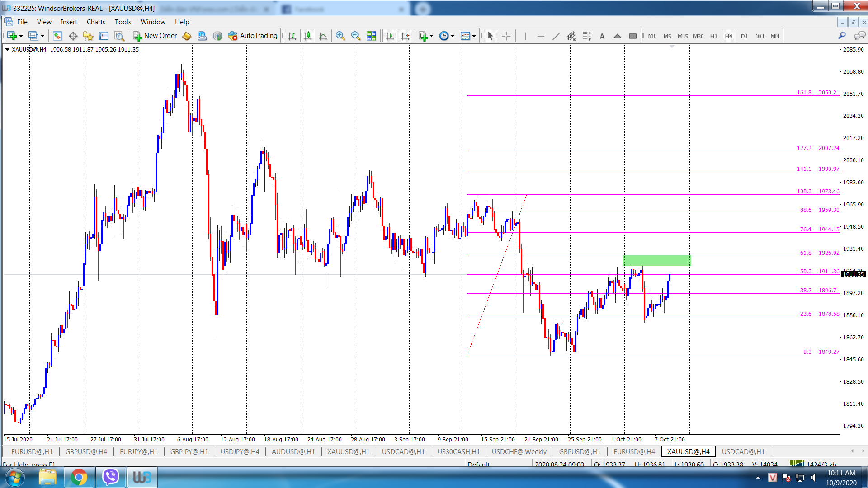This screenshot has width=868, height=488.
Task: Expand the Periods dropdown arrow
Action: (x=453, y=36)
